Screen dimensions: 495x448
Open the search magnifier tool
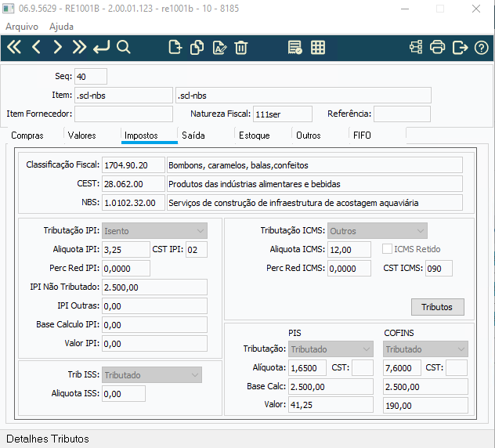click(x=123, y=47)
